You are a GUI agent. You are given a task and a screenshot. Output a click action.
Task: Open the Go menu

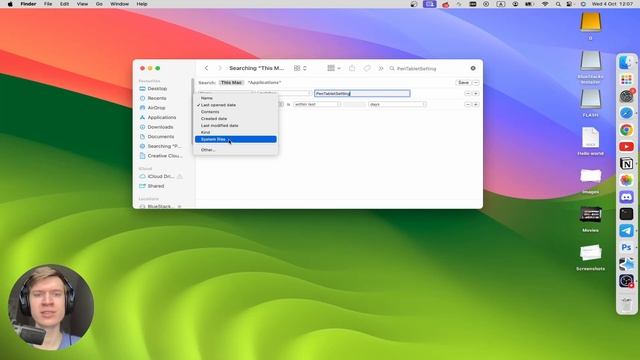(x=99, y=4)
